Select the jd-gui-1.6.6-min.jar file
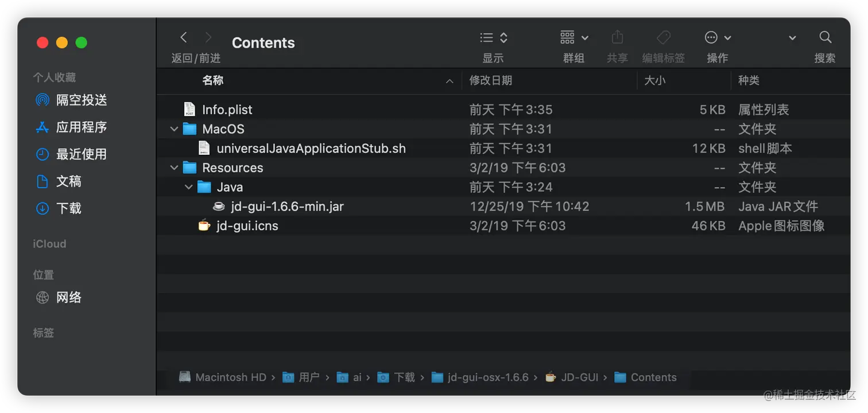Viewport: 868px width, 413px height. pyautogui.click(x=287, y=206)
